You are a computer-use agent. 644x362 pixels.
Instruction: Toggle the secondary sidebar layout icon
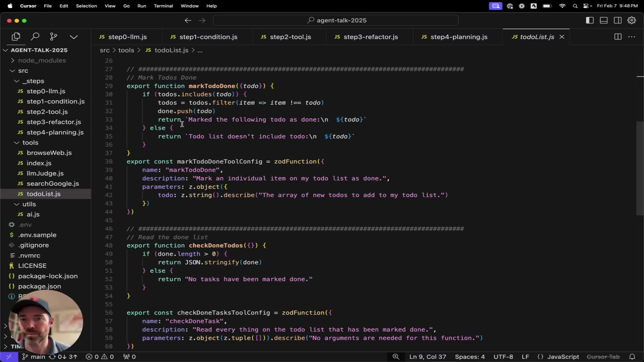pos(618,20)
